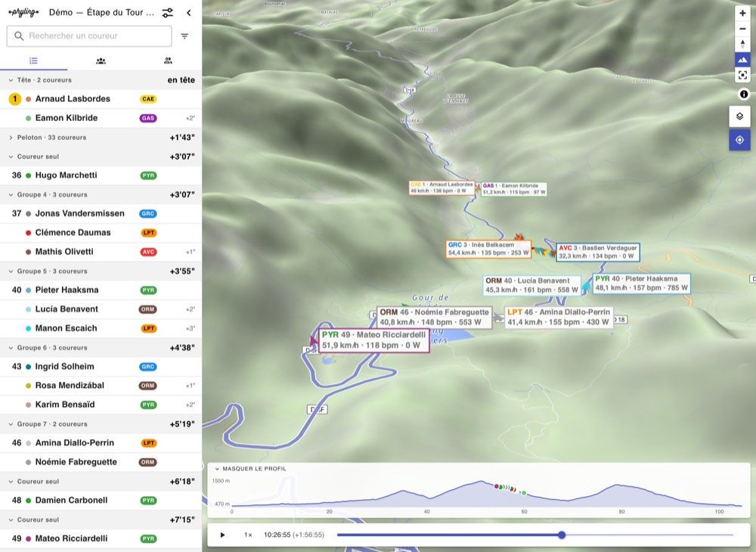Zoom in on the map
Screen dimensions: 756x552
point(742,14)
